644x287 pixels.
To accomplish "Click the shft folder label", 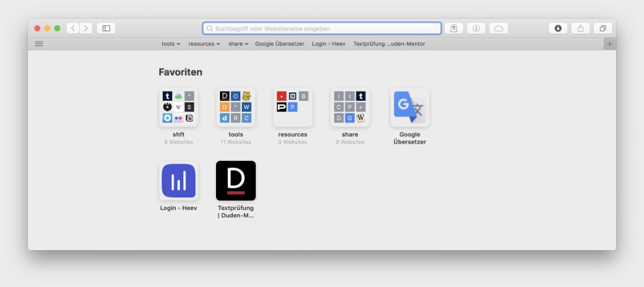I will (x=179, y=135).
